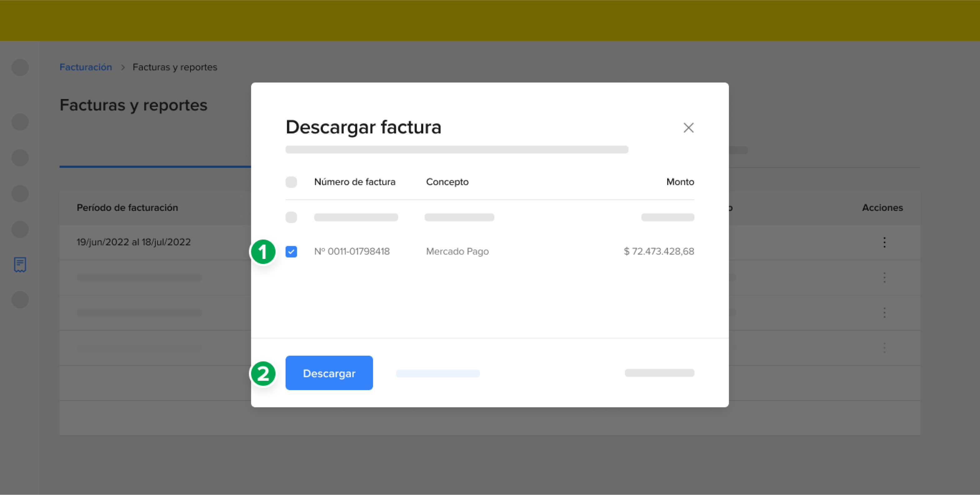Click the Facturas y reportes page heading

pos(133,105)
